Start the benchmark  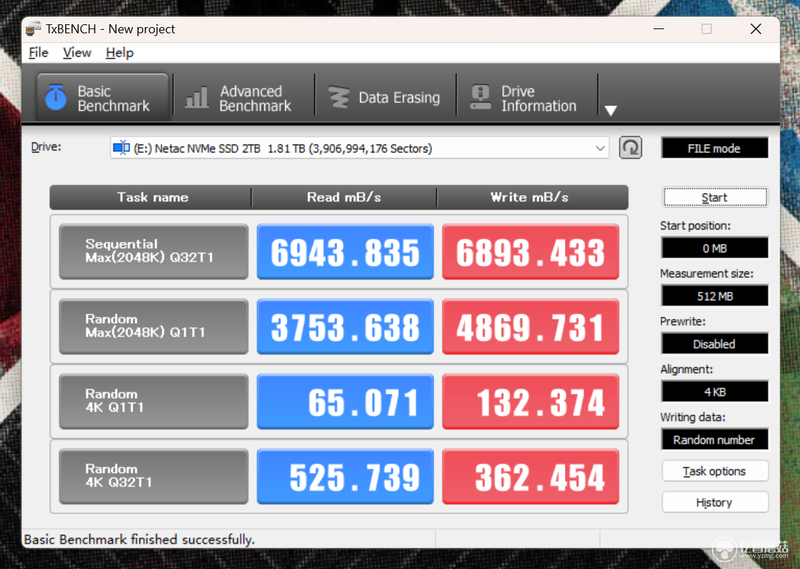tap(714, 197)
